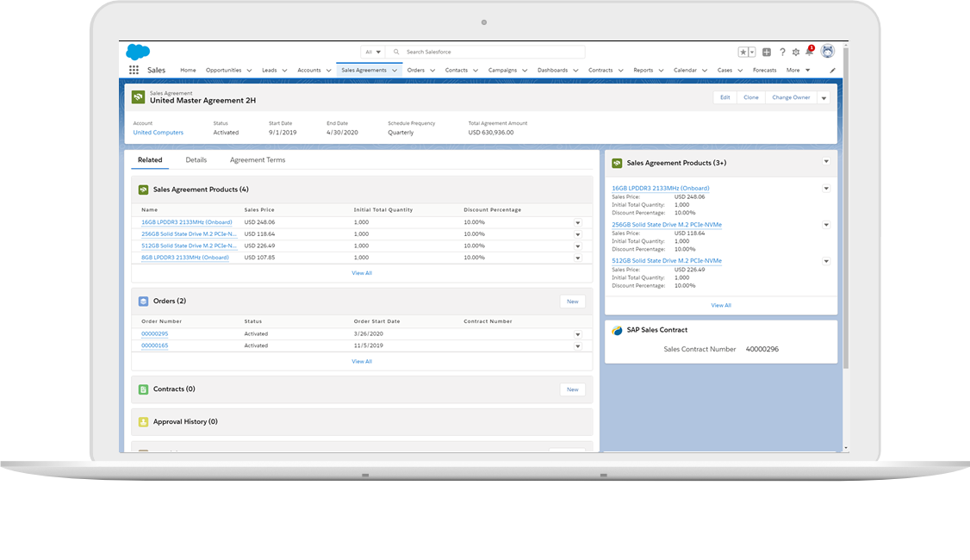The image size is (970, 560).
Task: Open the user profile avatar
Action: point(828,52)
